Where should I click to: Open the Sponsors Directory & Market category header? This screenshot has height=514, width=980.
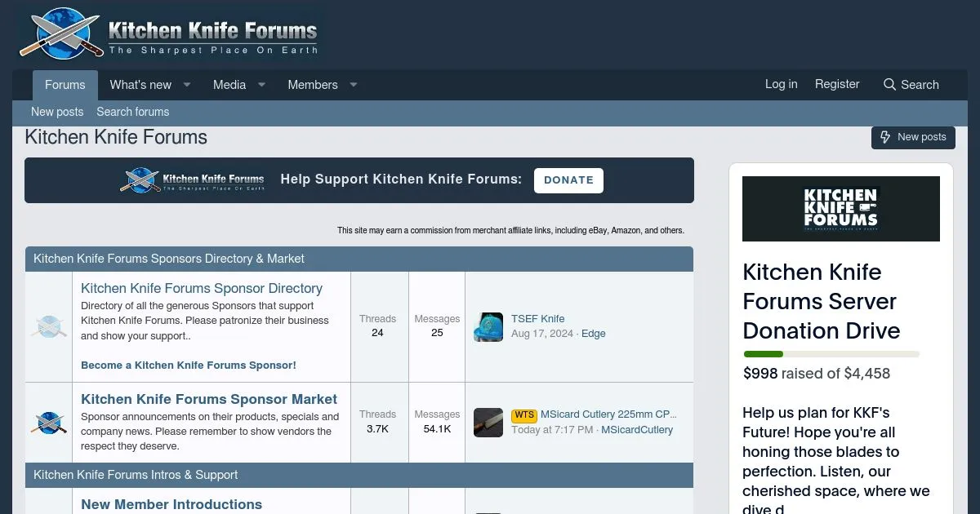click(x=169, y=259)
